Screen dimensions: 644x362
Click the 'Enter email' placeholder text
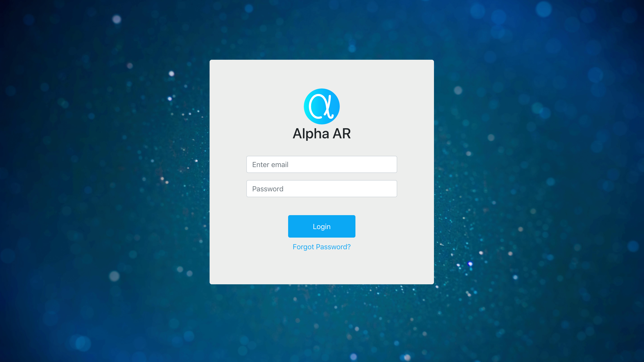(x=270, y=164)
